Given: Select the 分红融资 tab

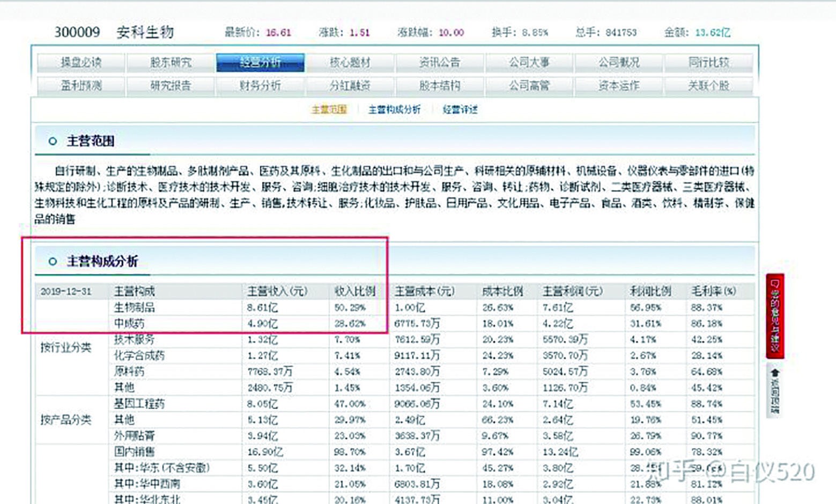Looking at the screenshot, I should tap(350, 85).
